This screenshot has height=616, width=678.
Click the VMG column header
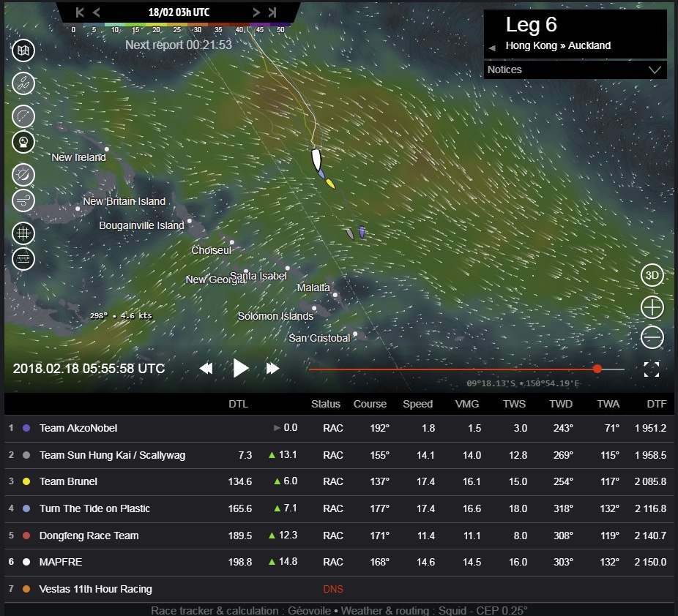(x=467, y=404)
